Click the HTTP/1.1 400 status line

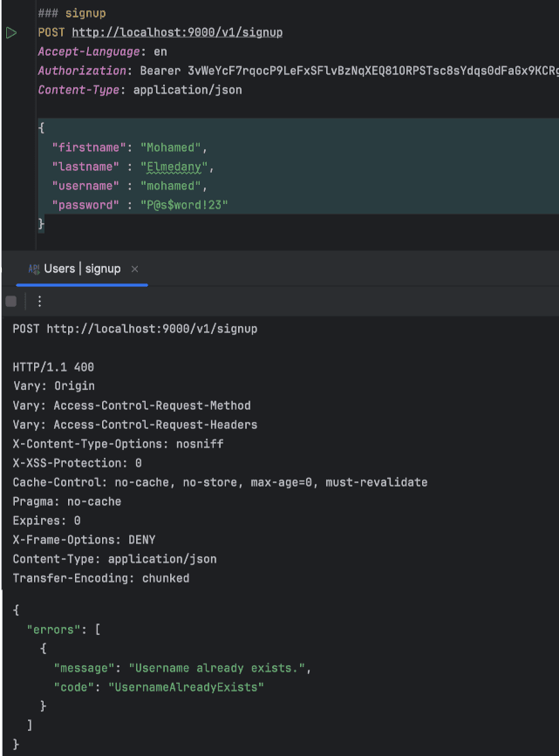[53, 367]
